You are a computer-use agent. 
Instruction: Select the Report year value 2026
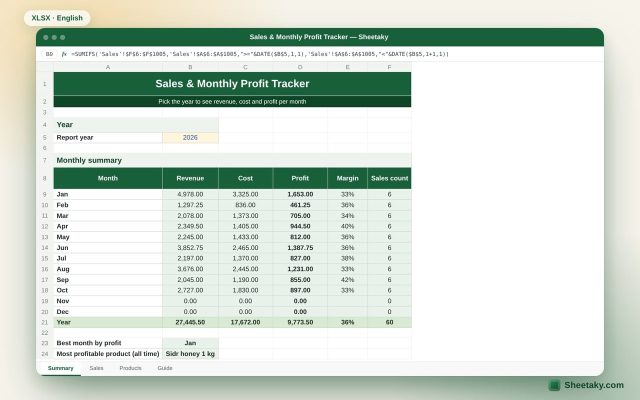(x=190, y=138)
